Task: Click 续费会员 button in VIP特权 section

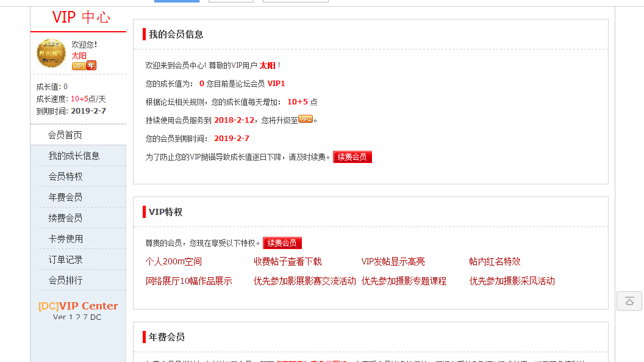Action: pos(282,243)
